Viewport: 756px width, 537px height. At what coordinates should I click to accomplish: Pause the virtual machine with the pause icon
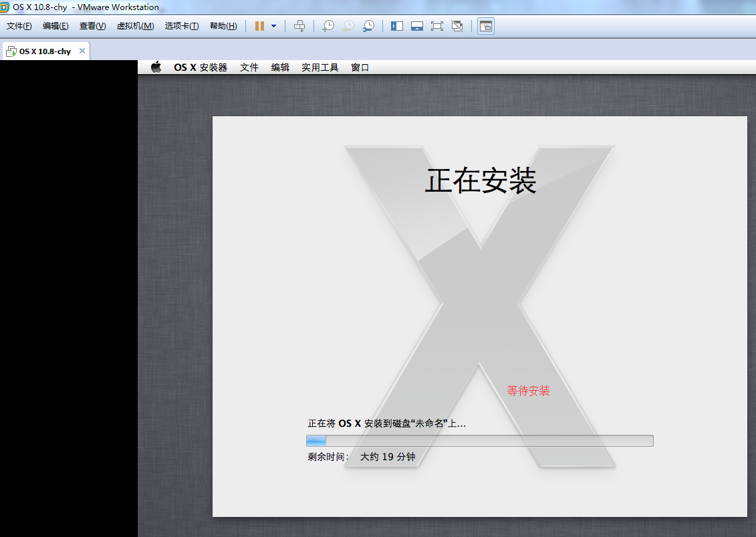click(x=259, y=26)
